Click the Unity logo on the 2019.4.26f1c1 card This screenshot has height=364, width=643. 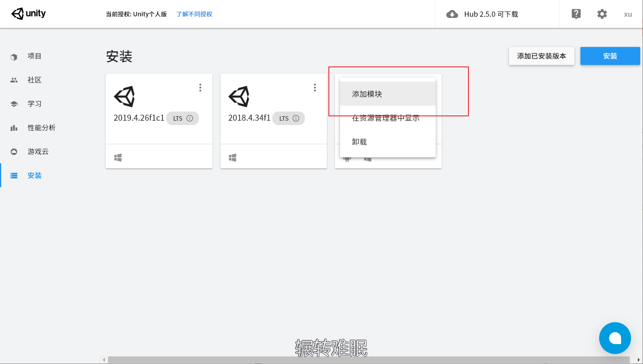[x=124, y=96]
